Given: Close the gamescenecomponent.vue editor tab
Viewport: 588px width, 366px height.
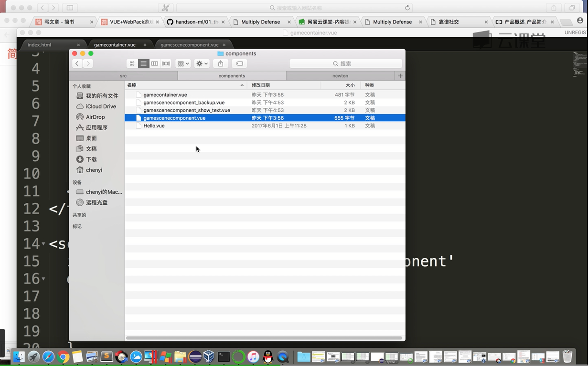Looking at the screenshot, I should (224, 45).
